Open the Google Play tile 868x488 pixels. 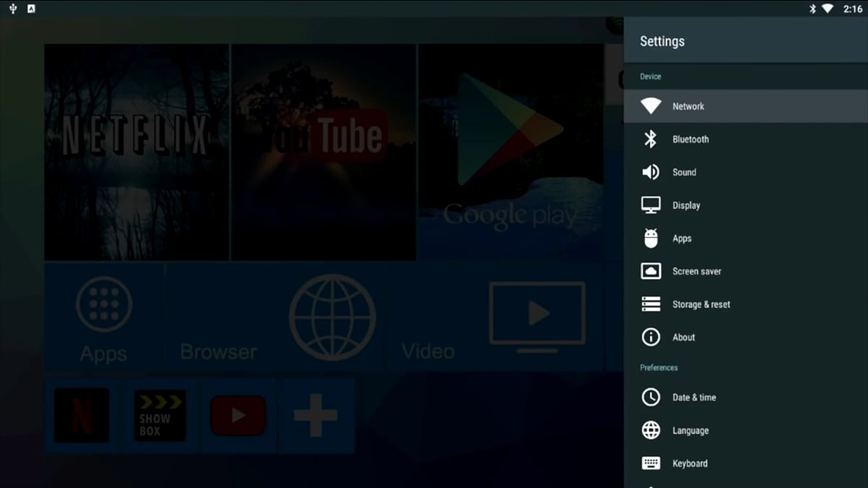[x=511, y=152]
